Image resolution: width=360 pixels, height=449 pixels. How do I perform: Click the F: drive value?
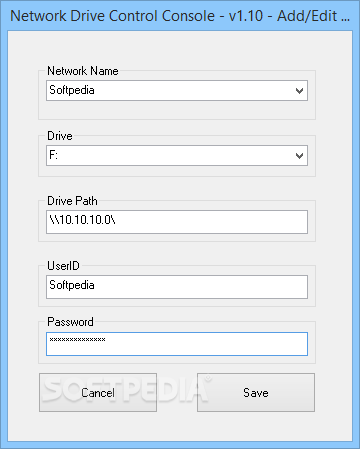pyautogui.click(x=53, y=155)
